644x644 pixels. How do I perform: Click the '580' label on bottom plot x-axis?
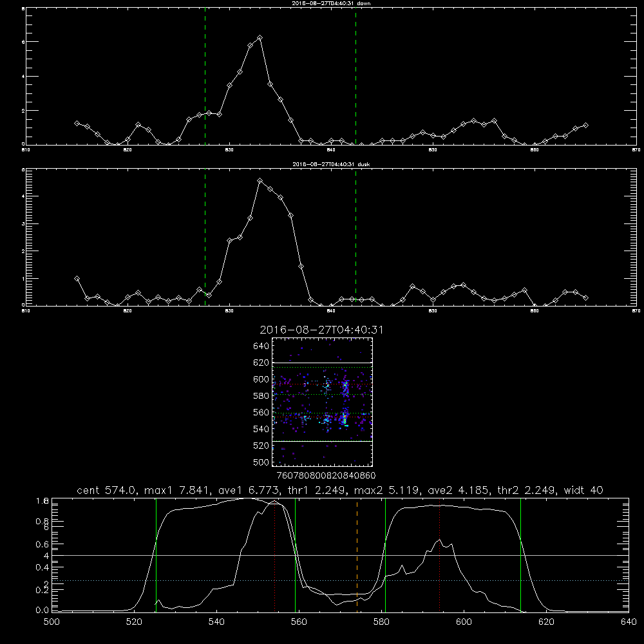tap(381, 622)
